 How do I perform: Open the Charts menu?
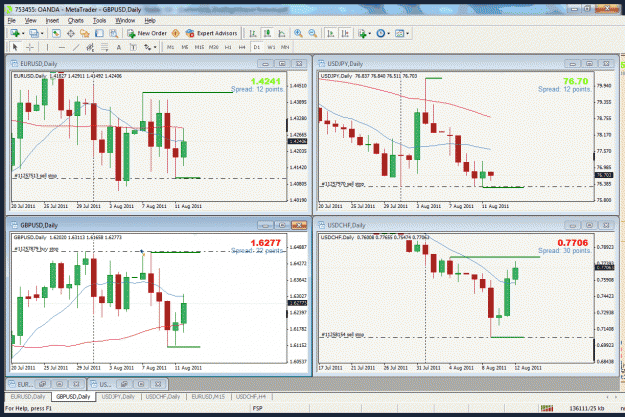tap(76, 21)
